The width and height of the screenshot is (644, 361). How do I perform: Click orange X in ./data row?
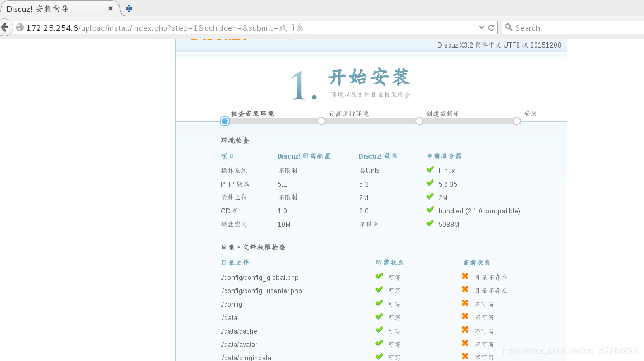pyautogui.click(x=465, y=316)
